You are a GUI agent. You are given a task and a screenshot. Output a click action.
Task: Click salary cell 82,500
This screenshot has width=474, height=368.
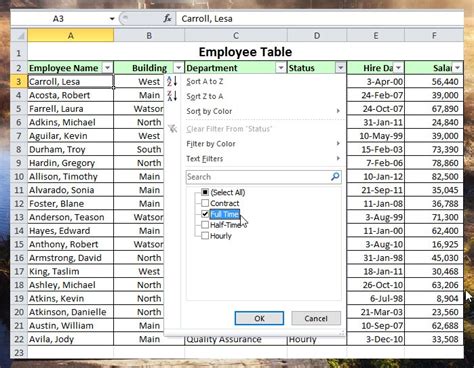click(434, 176)
